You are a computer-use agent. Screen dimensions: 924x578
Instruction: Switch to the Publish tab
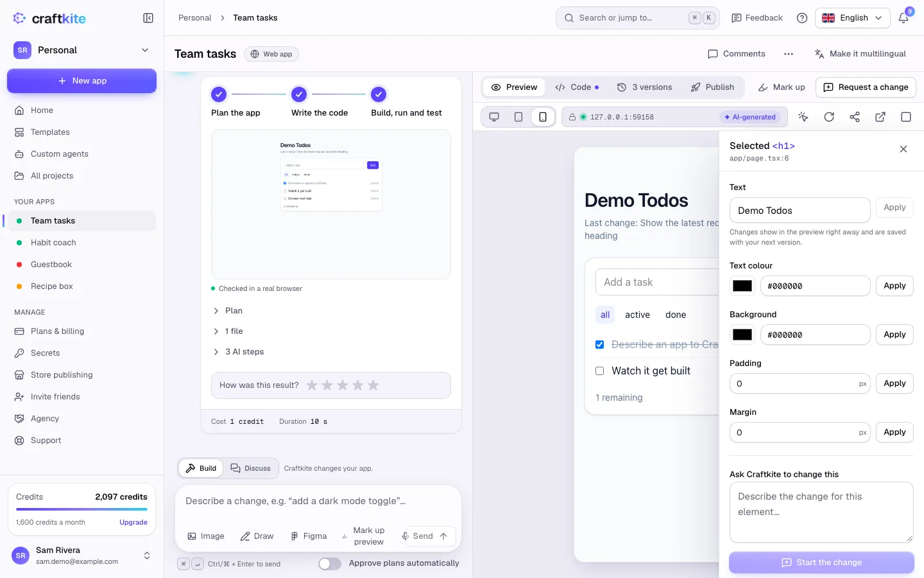coord(712,87)
